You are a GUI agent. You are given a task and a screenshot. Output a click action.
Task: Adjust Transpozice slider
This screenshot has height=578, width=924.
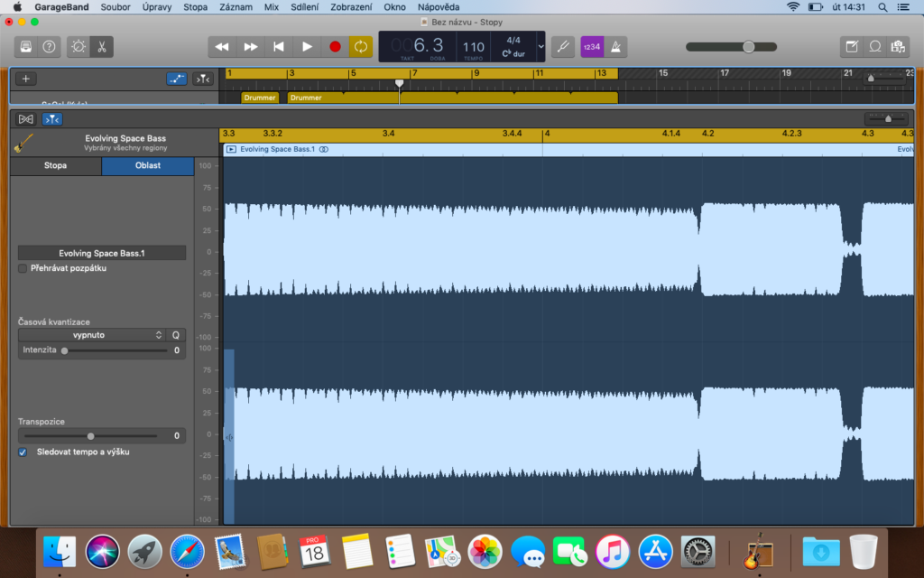(91, 436)
